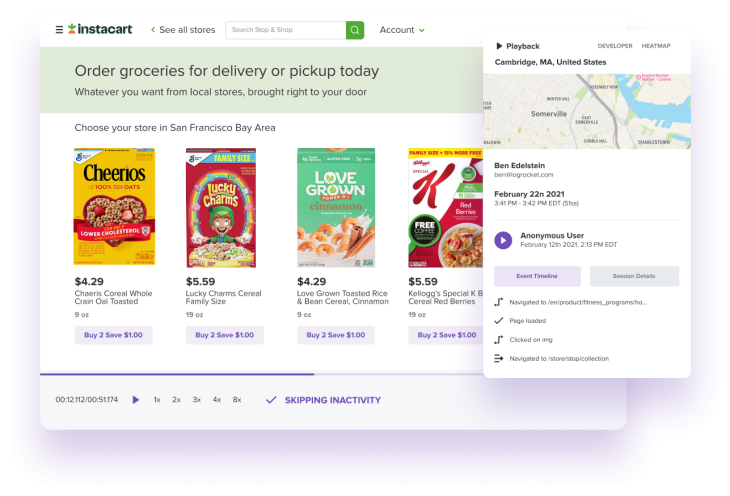Click the Clicked on img event icon

click(499, 340)
